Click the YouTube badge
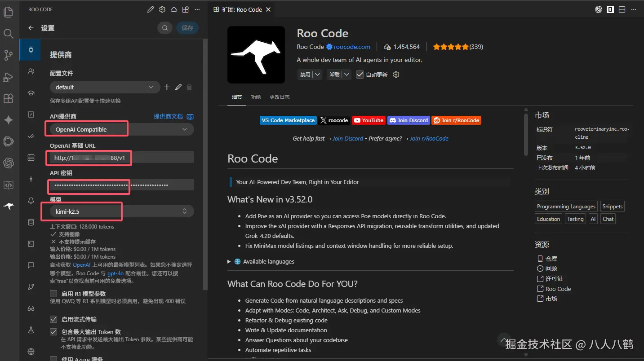The height and width of the screenshot is (361, 644). pyautogui.click(x=368, y=120)
